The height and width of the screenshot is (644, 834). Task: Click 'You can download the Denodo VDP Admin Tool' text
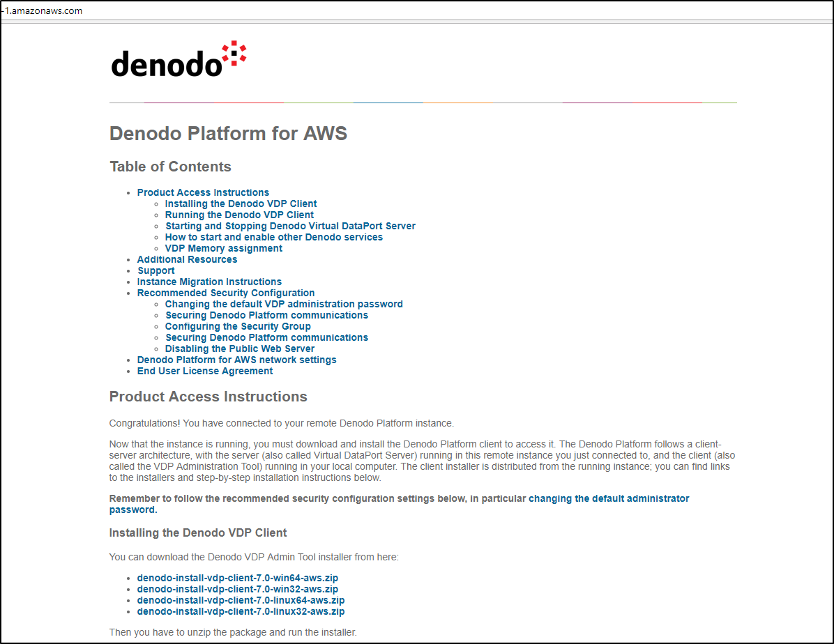click(x=254, y=558)
